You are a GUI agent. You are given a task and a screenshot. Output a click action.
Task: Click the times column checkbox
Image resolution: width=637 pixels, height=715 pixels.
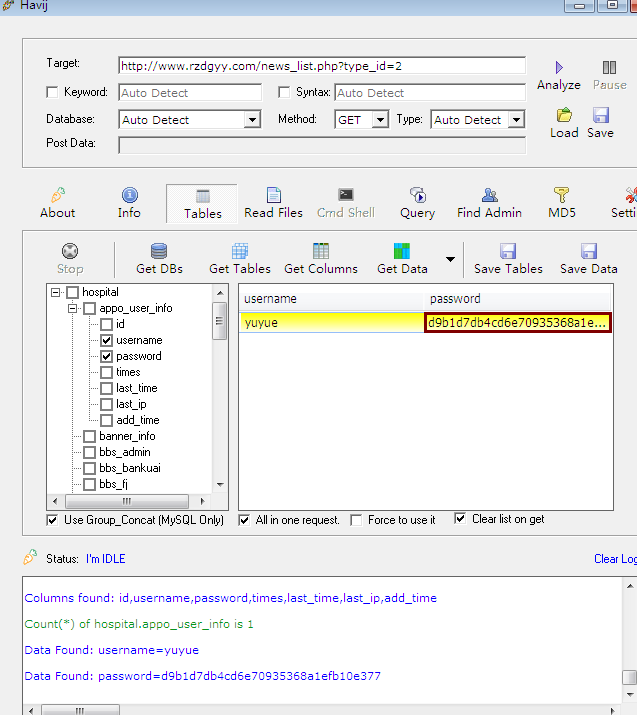click(107, 373)
